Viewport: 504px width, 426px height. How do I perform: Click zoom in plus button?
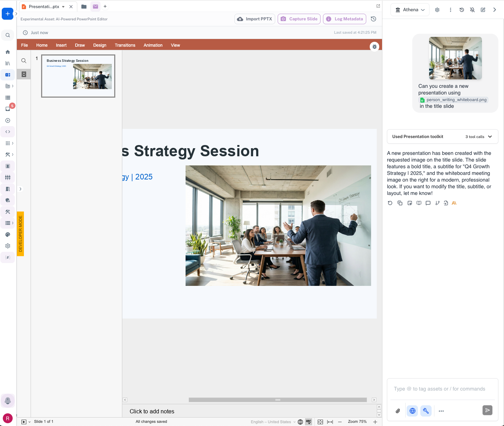point(375,422)
